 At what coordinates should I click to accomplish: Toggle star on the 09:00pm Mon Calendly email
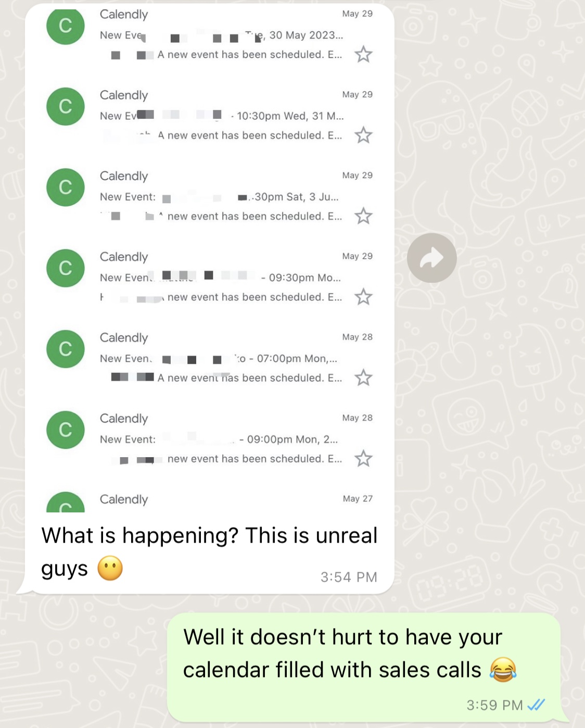pos(363,458)
